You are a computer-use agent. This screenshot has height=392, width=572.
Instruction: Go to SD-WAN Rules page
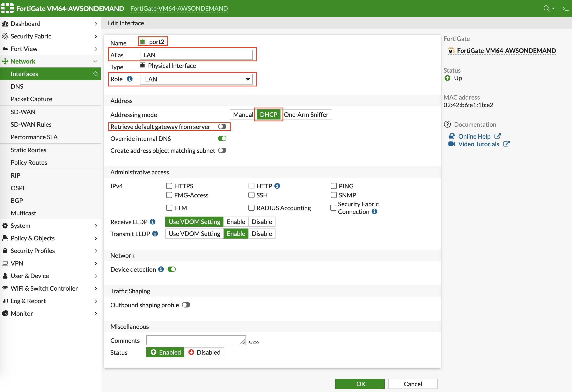(31, 124)
